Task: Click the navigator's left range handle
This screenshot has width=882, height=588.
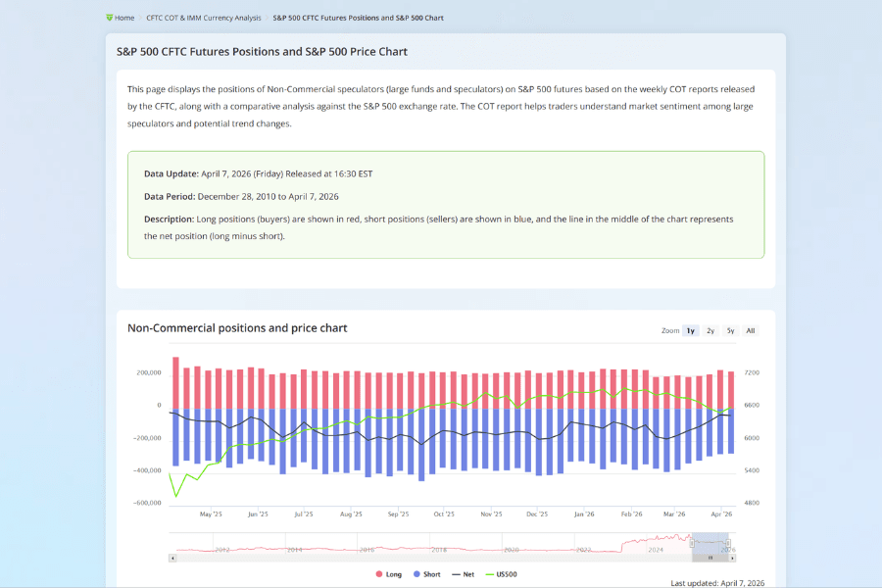Action: click(x=691, y=541)
